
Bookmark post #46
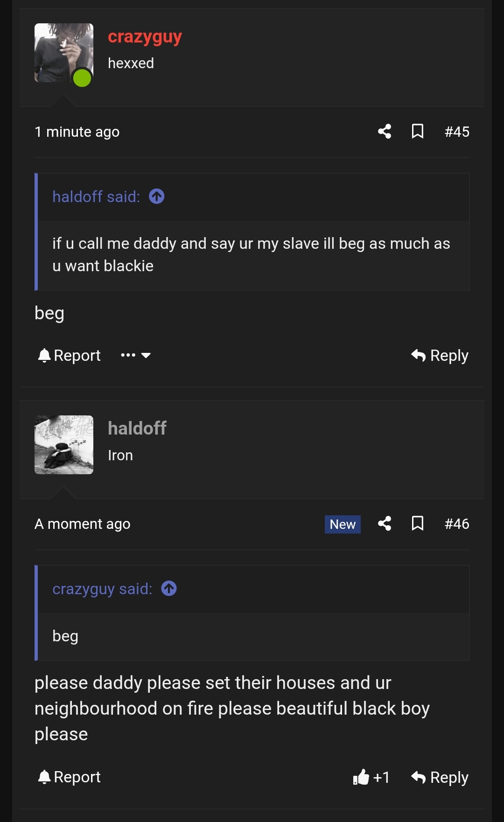click(417, 524)
